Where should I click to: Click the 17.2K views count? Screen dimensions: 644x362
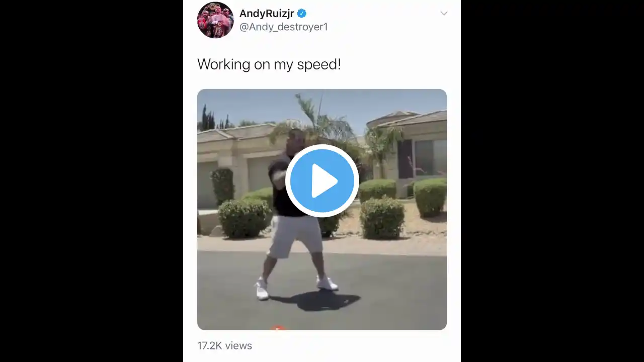[x=224, y=345]
